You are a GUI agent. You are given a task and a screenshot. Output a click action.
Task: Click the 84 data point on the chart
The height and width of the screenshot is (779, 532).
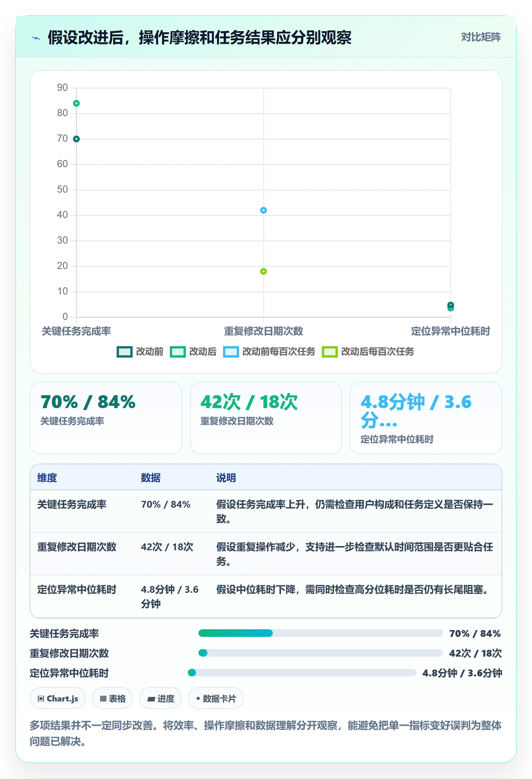pyautogui.click(x=76, y=103)
